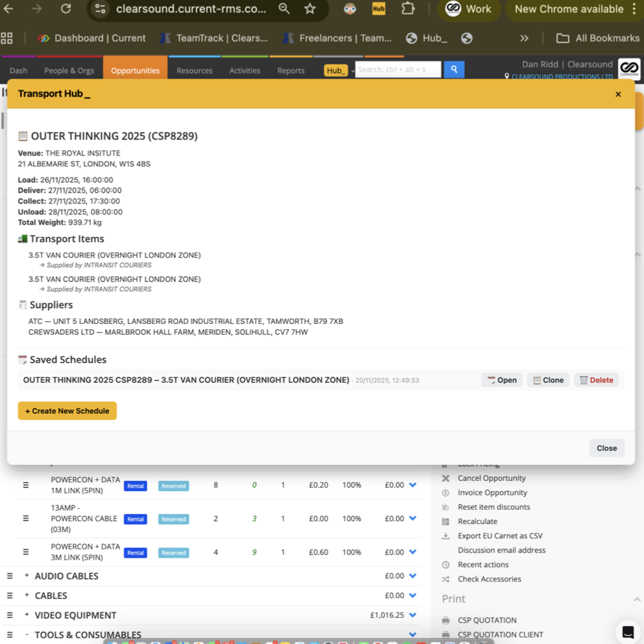This screenshot has height=644, width=644.
Task: Open VIDEO EQUIPMENT group dropdown arrow
Action: tap(413, 615)
